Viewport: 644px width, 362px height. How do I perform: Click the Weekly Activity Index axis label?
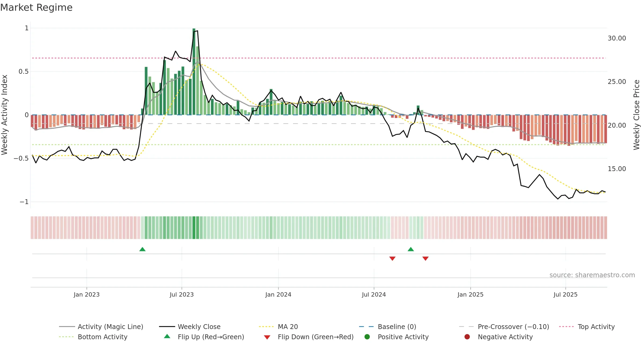4,115
